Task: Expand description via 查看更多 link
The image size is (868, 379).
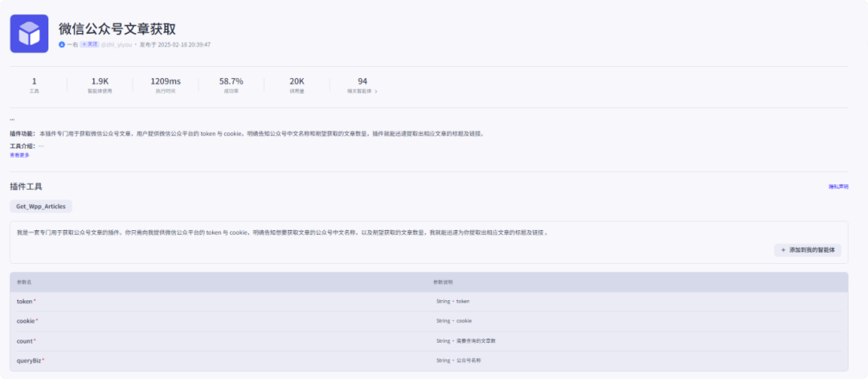Action: (19, 155)
